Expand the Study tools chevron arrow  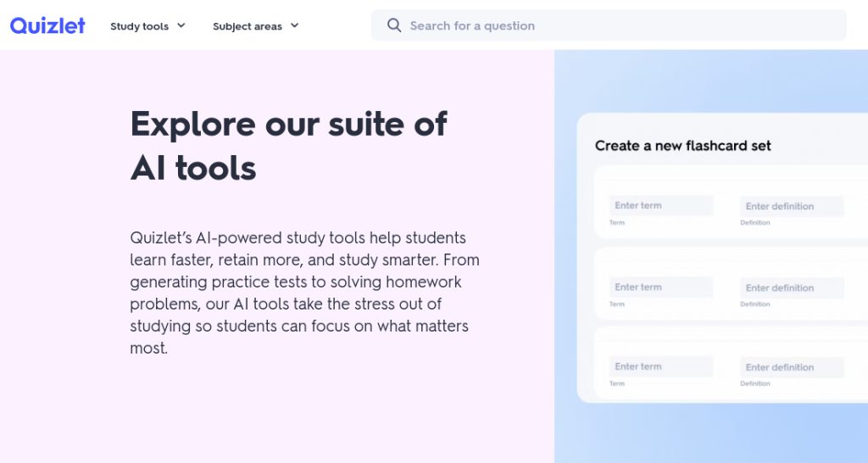[x=181, y=25]
